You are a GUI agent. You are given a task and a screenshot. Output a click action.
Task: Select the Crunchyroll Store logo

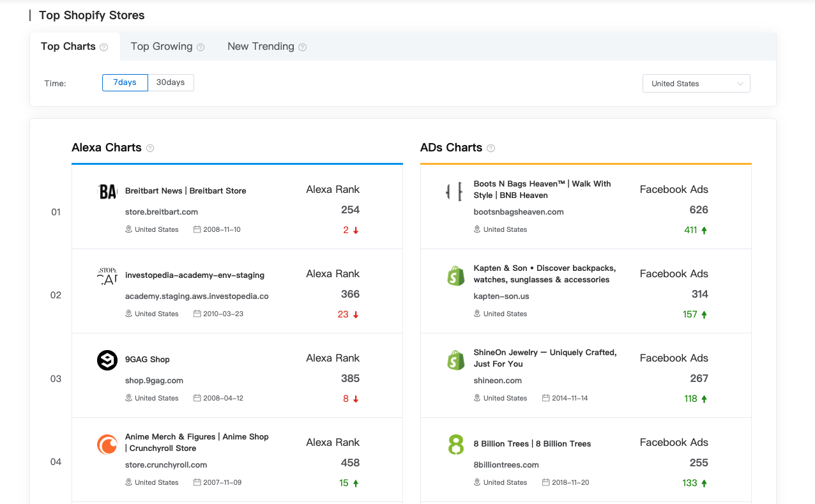pyautogui.click(x=107, y=444)
